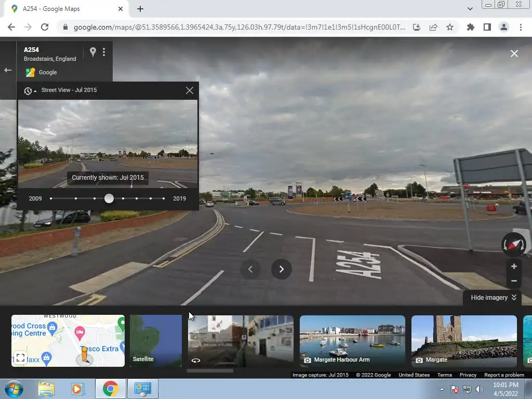Close Street View with top-right X
This screenshot has width=532, height=399.
(x=514, y=54)
